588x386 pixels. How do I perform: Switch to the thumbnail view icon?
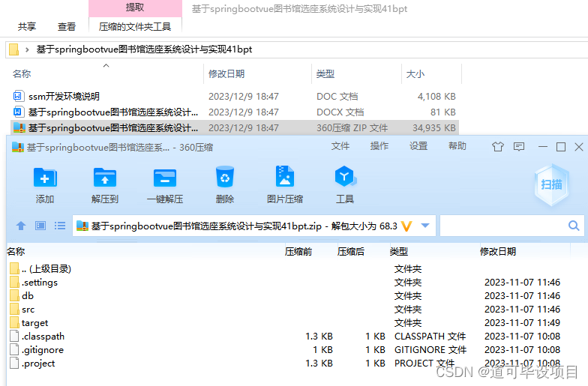point(40,226)
